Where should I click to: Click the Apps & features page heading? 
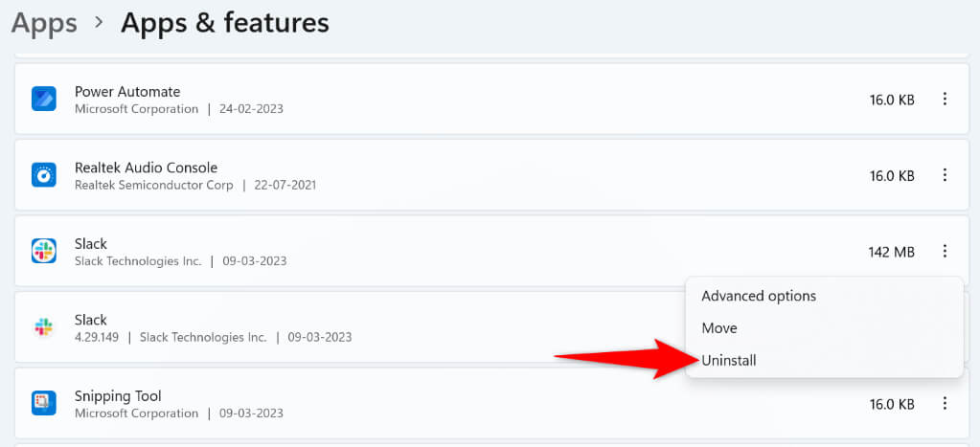pyautogui.click(x=224, y=23)
